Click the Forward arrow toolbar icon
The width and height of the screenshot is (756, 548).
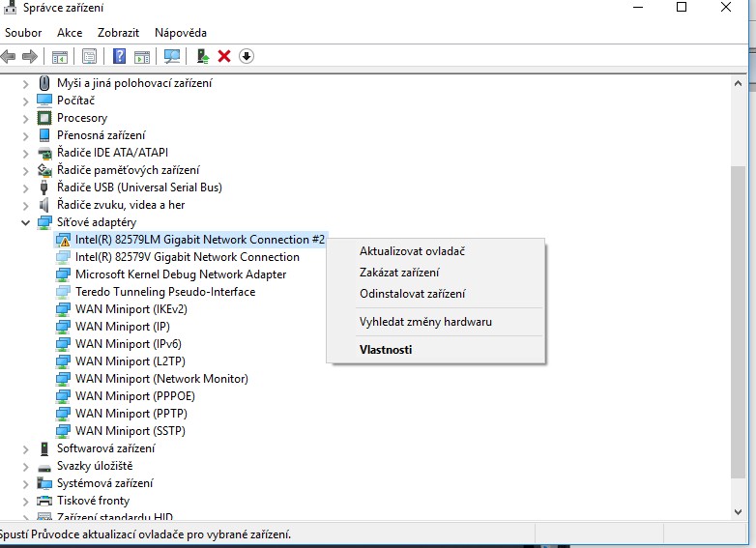coord(30,57)
